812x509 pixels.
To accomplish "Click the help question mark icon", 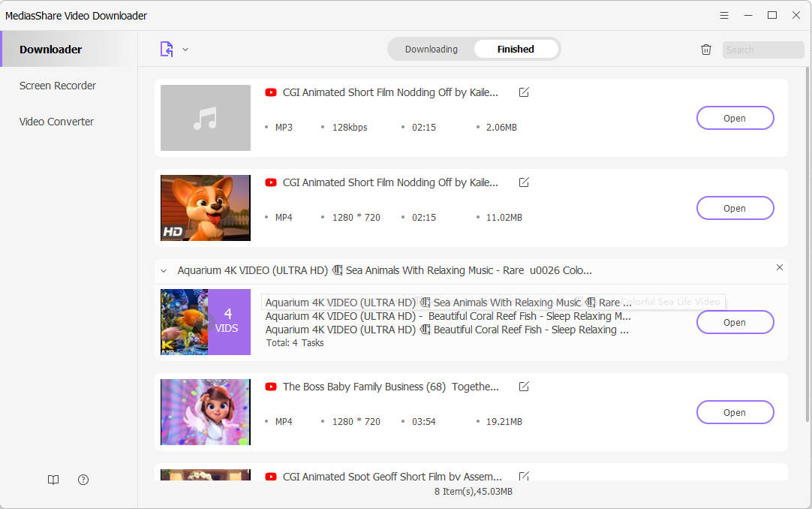I will click(83, 480).
